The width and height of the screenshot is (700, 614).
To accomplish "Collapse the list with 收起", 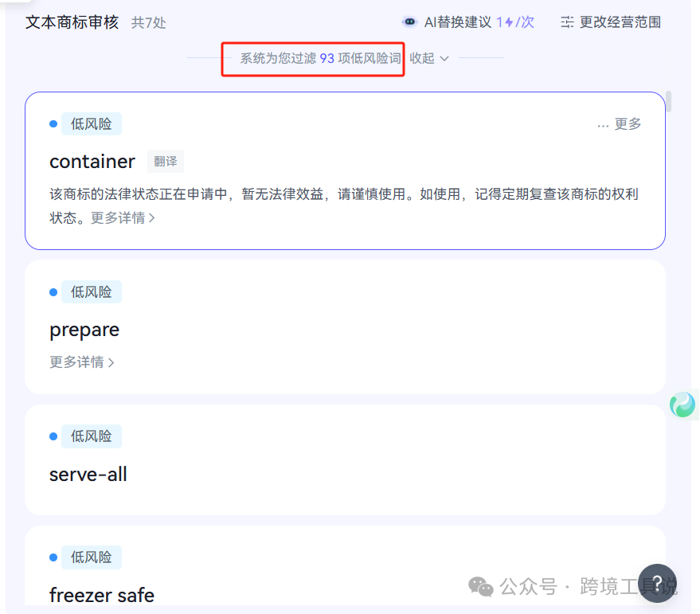I will [x=422, y=58].
